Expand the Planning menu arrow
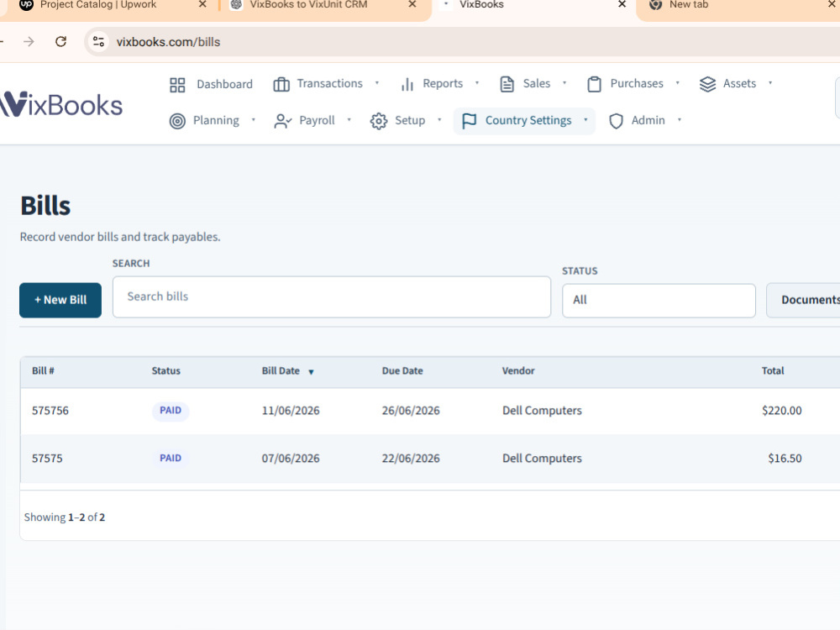This screenshot has width=840, height=630. click(x=254, y=120)
